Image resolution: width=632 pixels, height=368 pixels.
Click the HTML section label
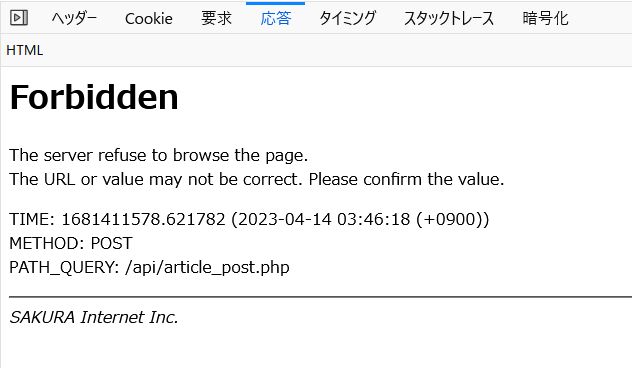pos(25,50)
